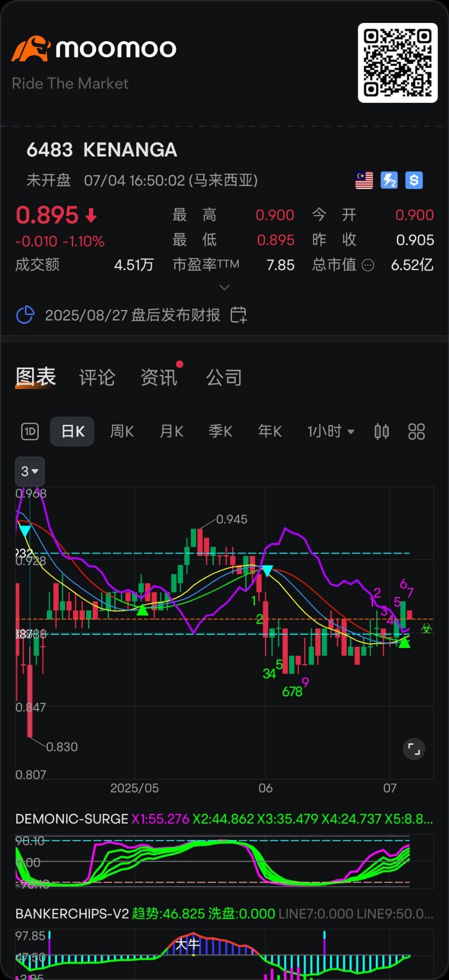Tap the 0.945 high price label
This screenshot has height=980, width=449.
tap(232, 519)
